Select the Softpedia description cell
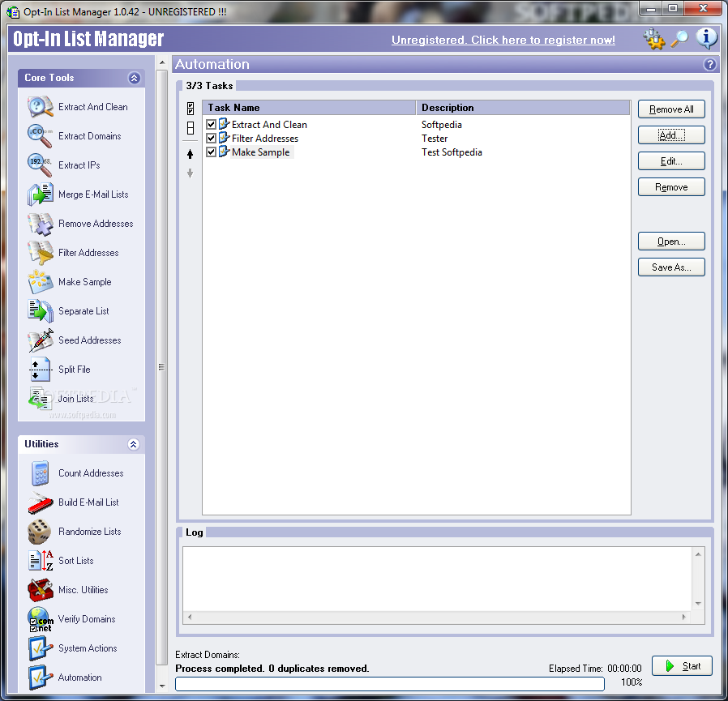 point(442,125)
